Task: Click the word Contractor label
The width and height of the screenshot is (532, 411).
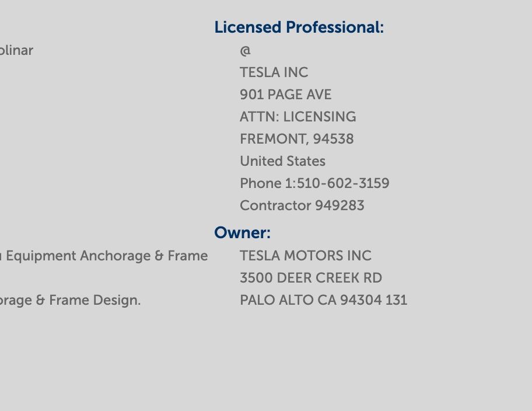Action: click(275, 206)
